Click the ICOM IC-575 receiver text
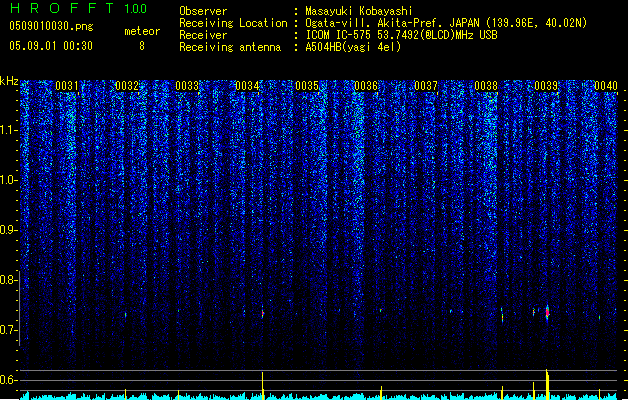629x400 pixels. (x=401, y=35)
